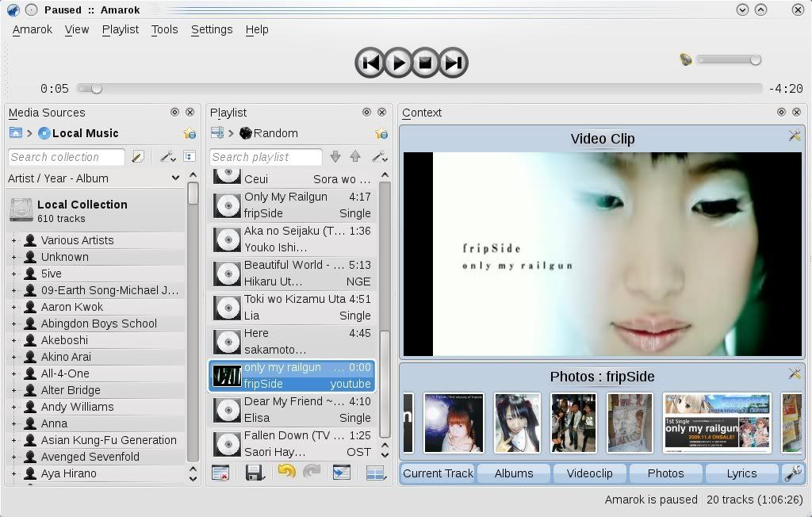The width and height of the screenshot is (812, 517).
Task: Open the Help menu
Action: pyautogui.click(x=257, y=29)
